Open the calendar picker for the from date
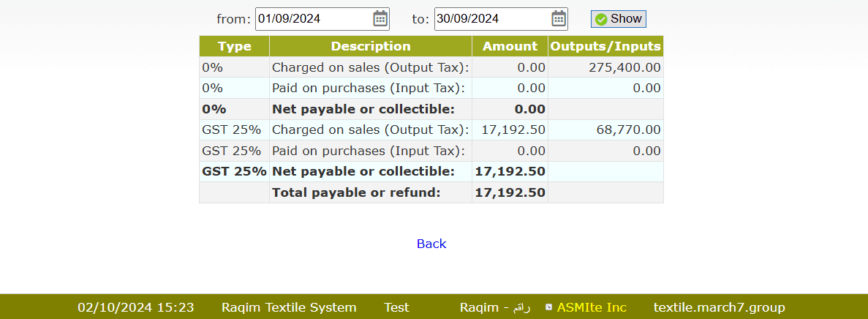 click(x=380, y=19)
